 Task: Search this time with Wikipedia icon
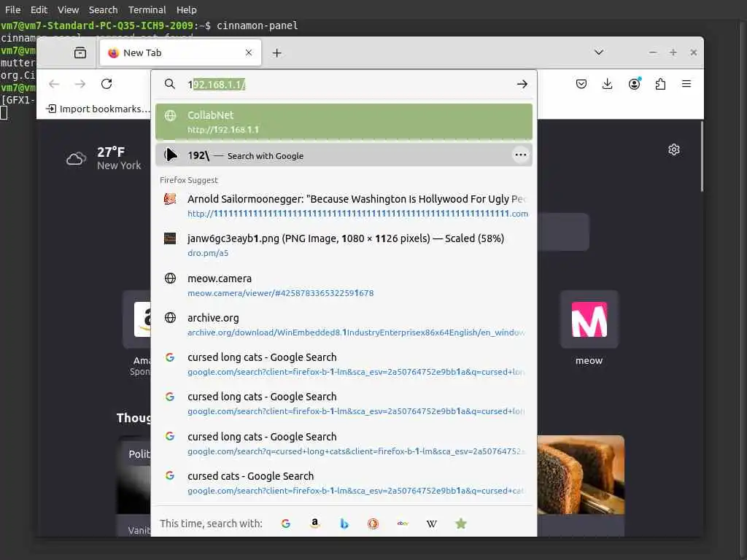(x=432, y=524)
